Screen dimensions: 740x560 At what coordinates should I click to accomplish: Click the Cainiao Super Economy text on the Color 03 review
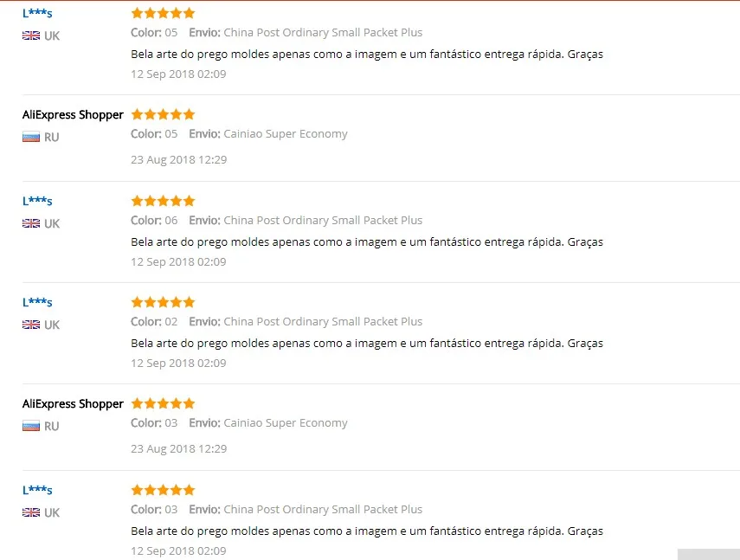(286, 423)
